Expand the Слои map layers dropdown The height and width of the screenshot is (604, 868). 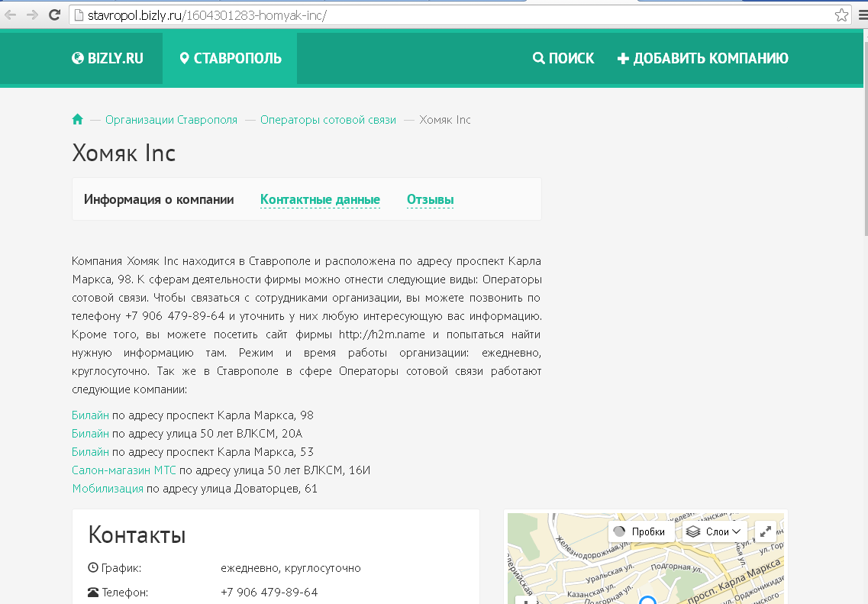point(714,531)
